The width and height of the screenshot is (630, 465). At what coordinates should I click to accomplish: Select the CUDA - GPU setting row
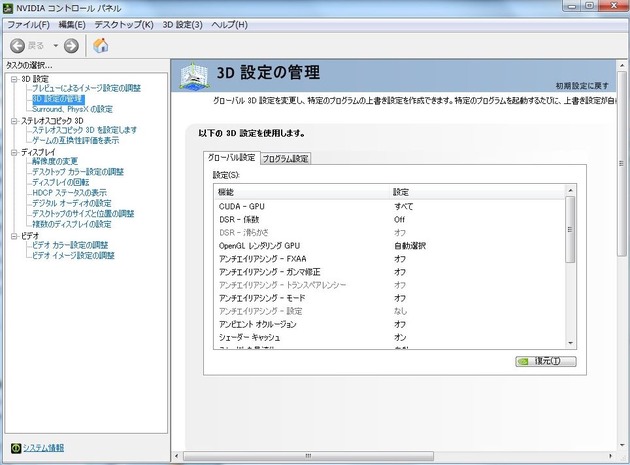(390, 207)
